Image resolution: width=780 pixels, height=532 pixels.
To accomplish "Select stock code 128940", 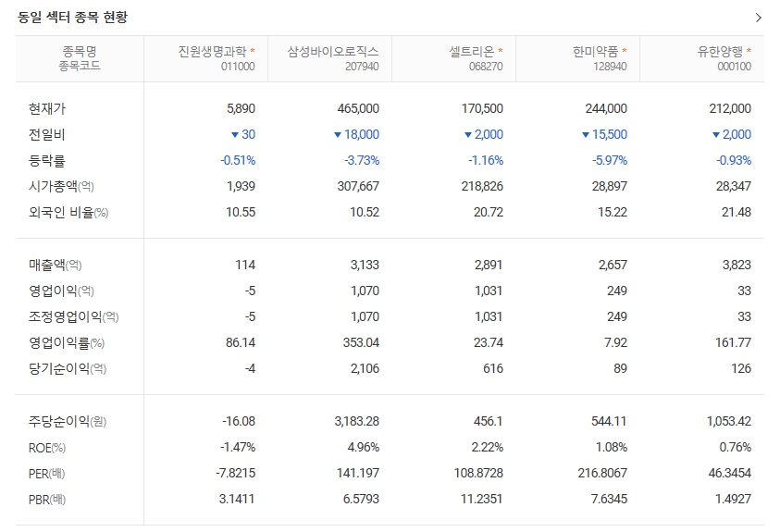I will (x=610, y=67).
